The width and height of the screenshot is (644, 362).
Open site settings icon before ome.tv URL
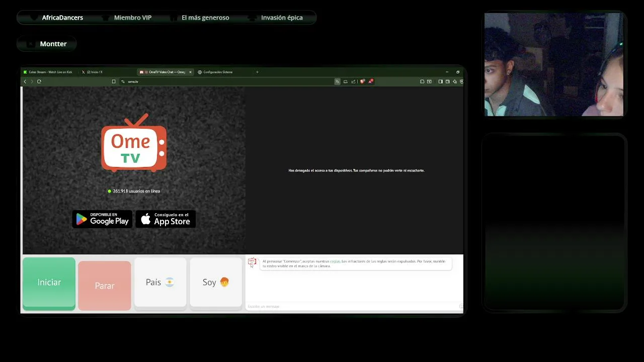pyautogui.click(x=123, y=81)
